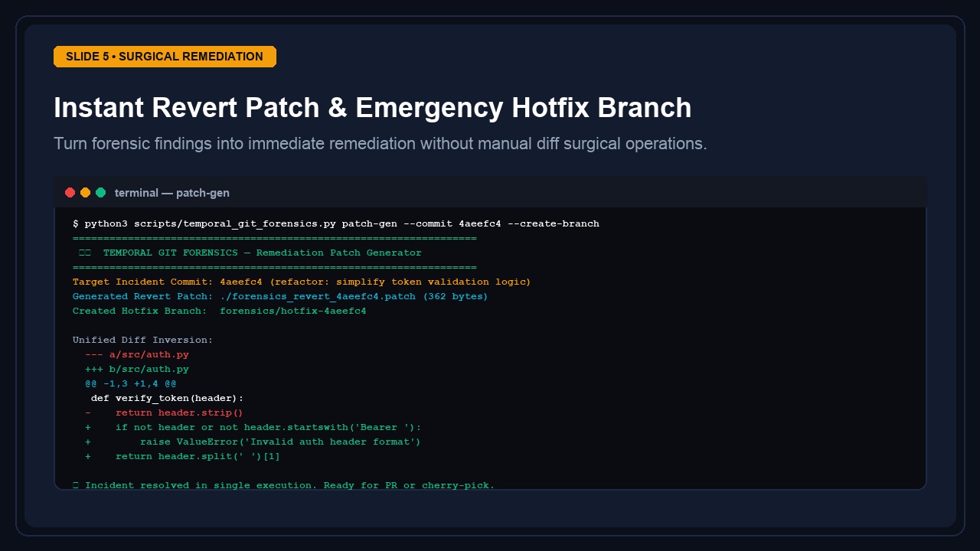Click the removed "return header.strip()" line

point(165,412)
